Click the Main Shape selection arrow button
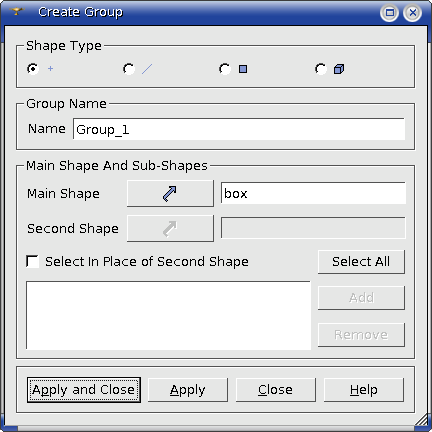432x432 pixels. pyautogui.click(x=170, y=194)
